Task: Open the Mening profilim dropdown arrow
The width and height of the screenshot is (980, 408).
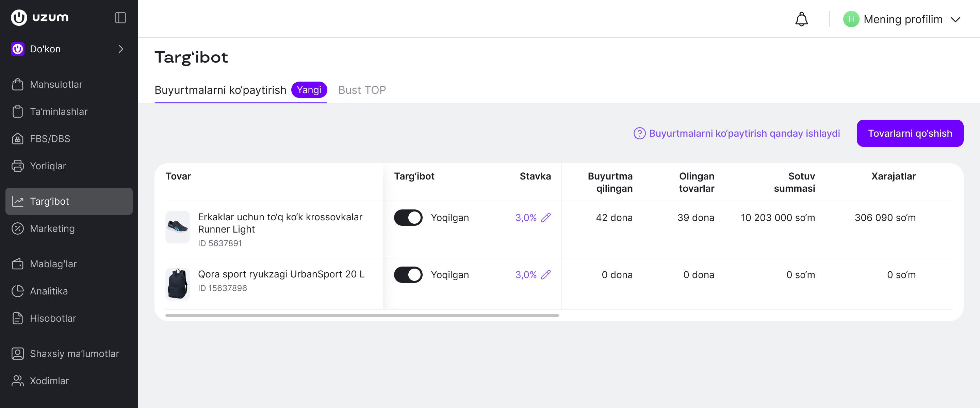Action: (x=955, y=19)
